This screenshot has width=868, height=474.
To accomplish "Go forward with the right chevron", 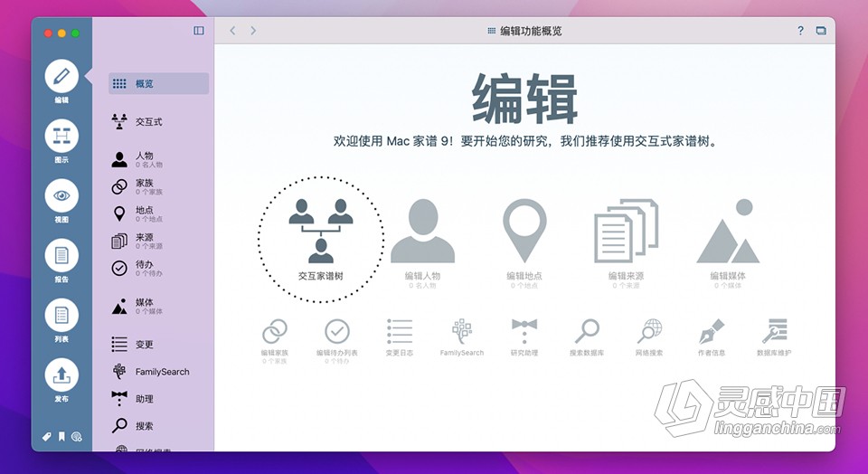I will tap(253, 31).
